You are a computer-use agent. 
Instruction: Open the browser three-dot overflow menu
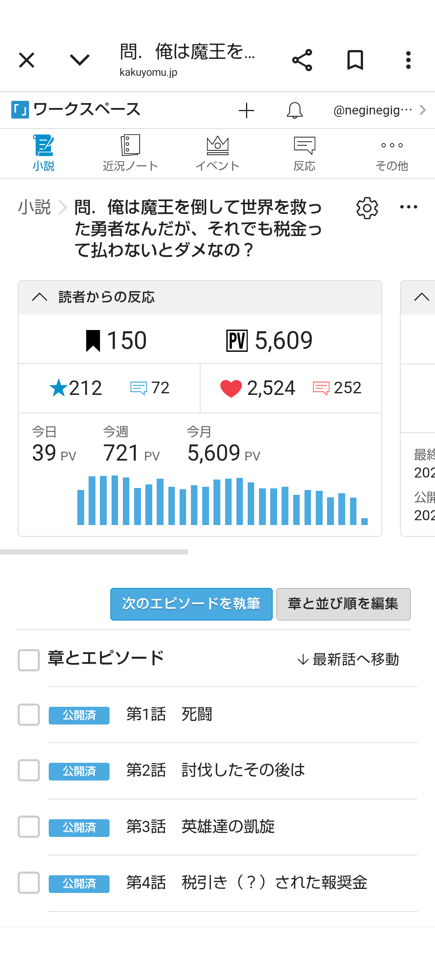(x=408, y=60)
